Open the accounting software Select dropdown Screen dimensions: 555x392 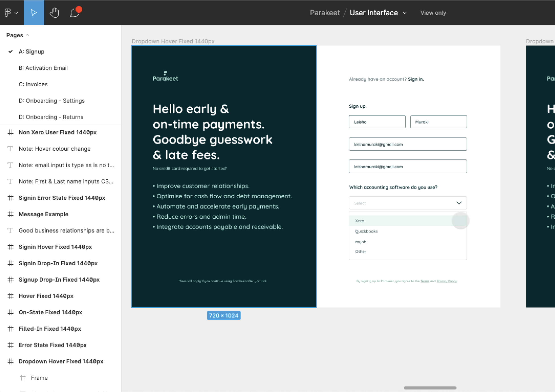408,203
